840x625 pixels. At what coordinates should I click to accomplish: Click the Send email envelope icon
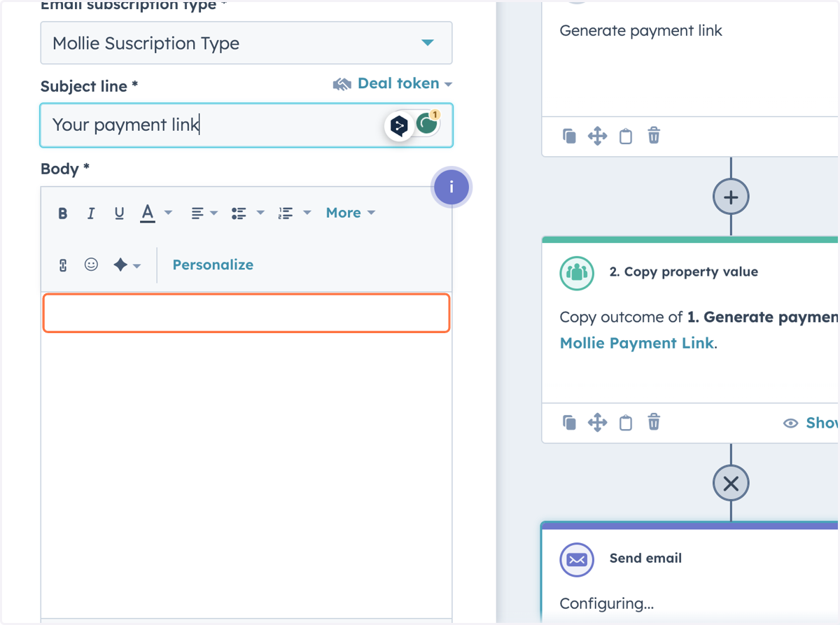click(577, 559)
